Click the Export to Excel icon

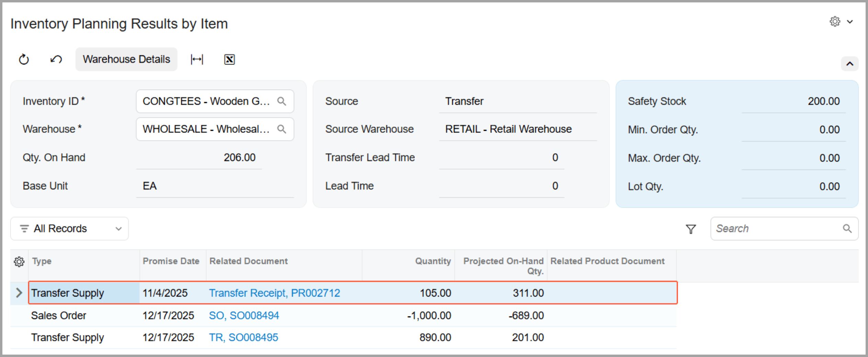point(229,59)
